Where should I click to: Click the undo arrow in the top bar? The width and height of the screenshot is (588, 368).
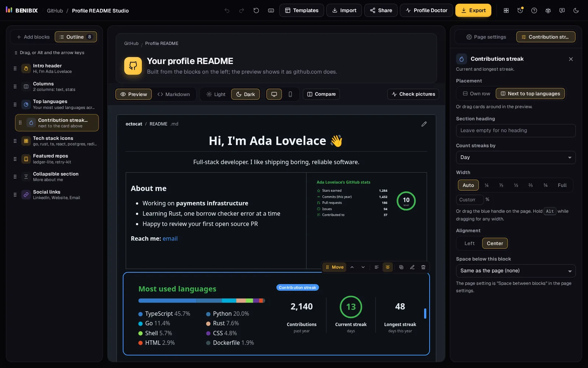tap(227, 10)
